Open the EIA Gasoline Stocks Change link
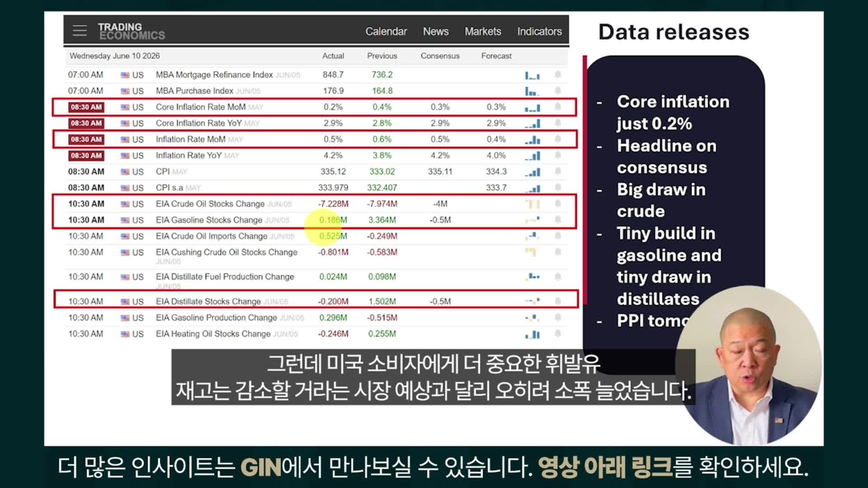 [x=209, y=220]
